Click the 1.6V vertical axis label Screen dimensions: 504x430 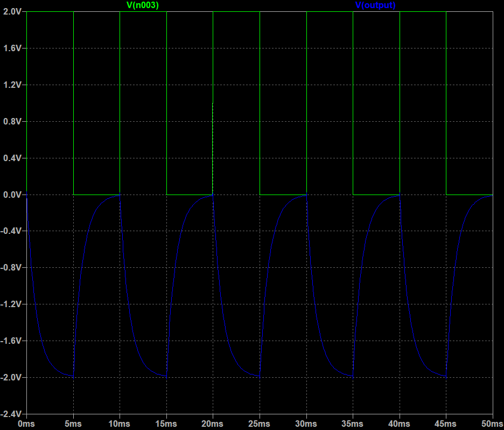12,48
